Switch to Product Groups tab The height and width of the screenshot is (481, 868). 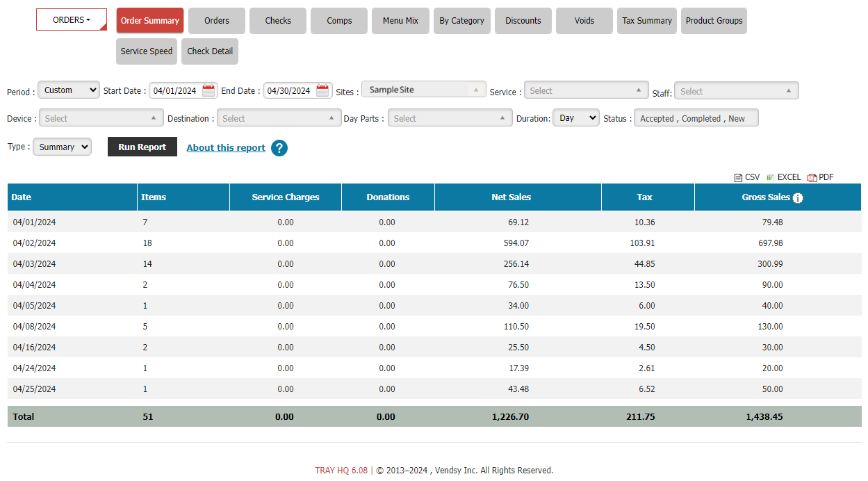point(714,20)
